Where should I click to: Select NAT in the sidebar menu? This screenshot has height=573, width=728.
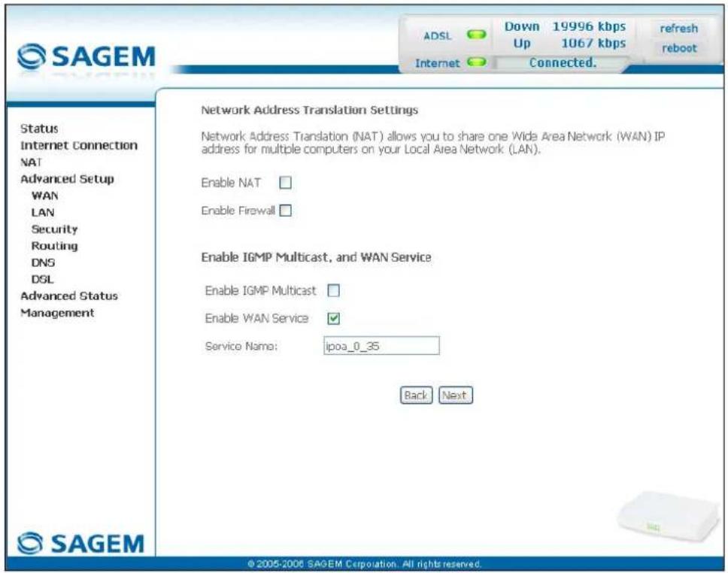pos(31,162)
